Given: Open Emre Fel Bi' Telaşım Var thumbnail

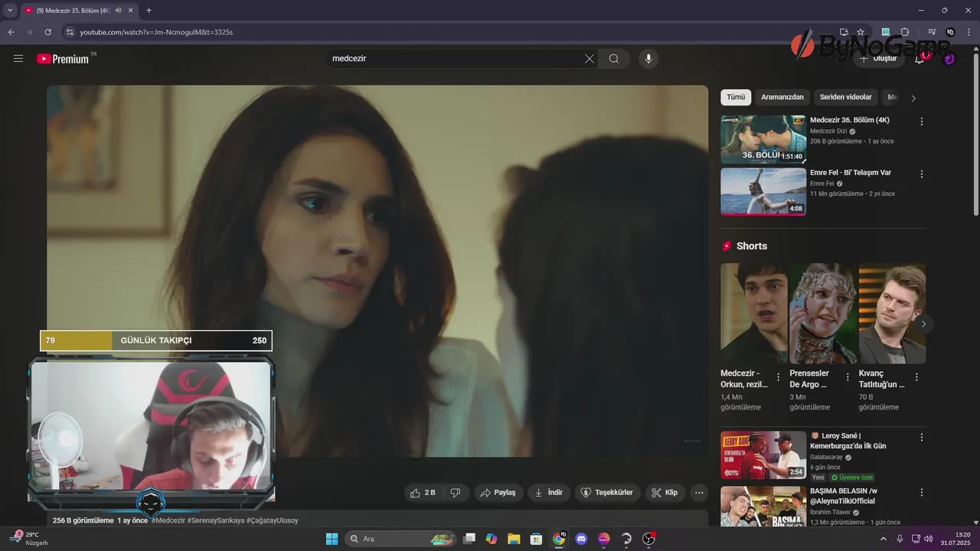Looking at the screenshot, I should pyautogui.click(x=763, y=191).
